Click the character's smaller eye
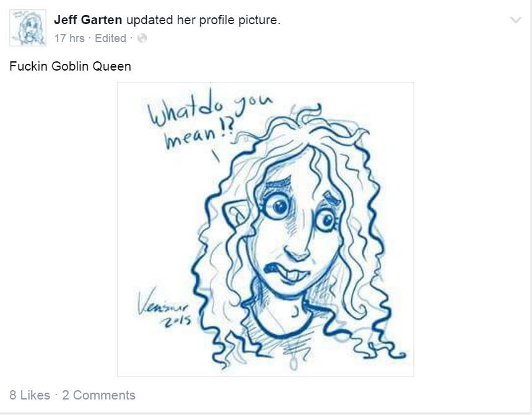 pyautogui.click(x=326, y=221)
